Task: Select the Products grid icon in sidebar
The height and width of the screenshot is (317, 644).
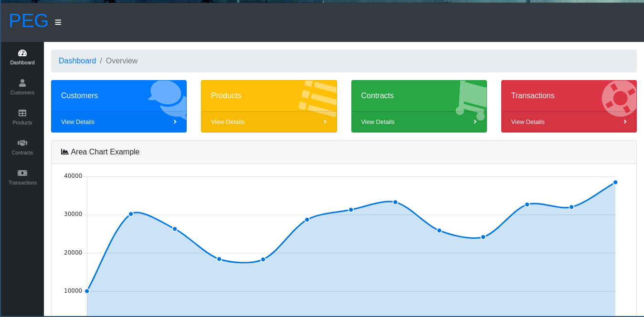Action: (x=22, y=113)
